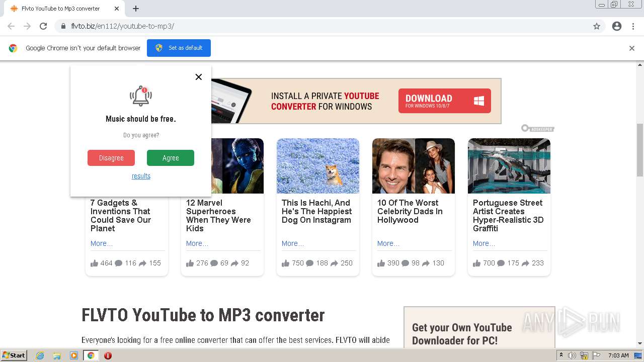644x362 pixels.
Task: Open Chrome three-dot menu
Action: pyautogui.click(x=633, y=26)
